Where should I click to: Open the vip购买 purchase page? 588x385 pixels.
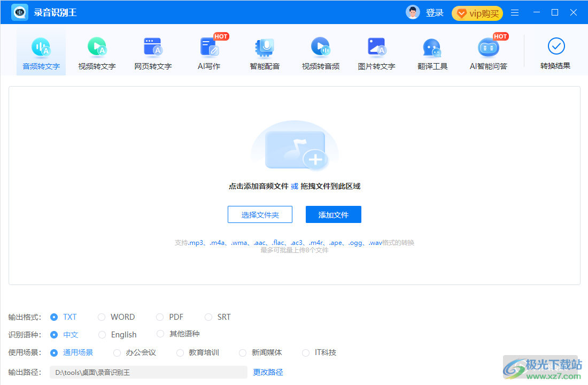coord(477,13)
